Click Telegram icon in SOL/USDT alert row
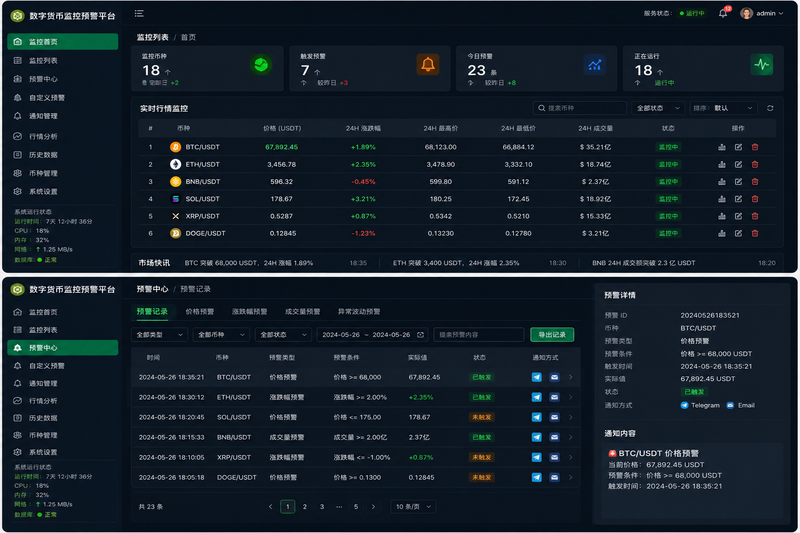The width and height of the screenshot is (800, 533). tap(536, 417)
